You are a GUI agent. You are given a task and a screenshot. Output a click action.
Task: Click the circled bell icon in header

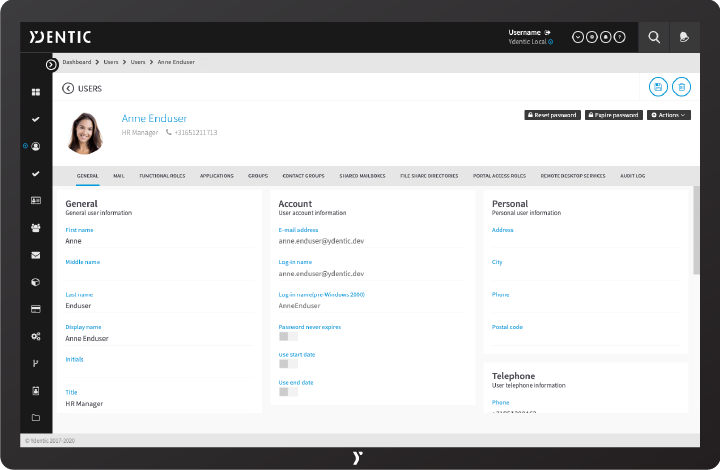pos(606,37)
